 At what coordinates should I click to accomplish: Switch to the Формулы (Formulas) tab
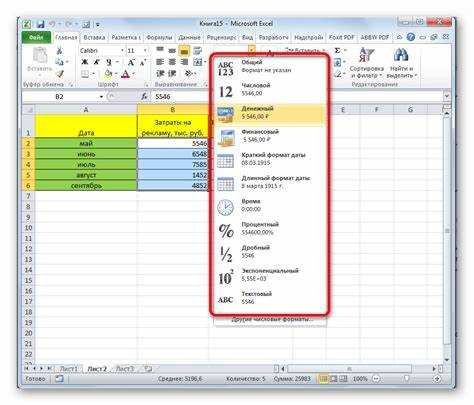coord(159,37)
